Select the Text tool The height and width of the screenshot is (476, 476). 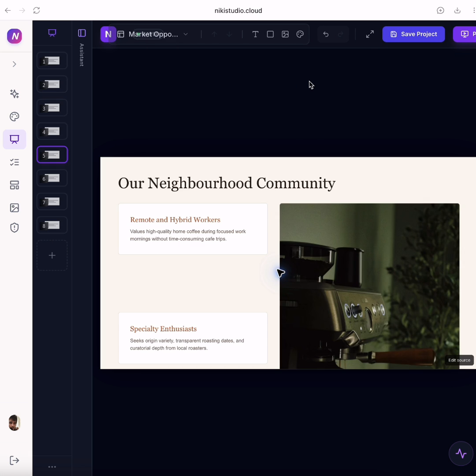(x=255, y=34)
